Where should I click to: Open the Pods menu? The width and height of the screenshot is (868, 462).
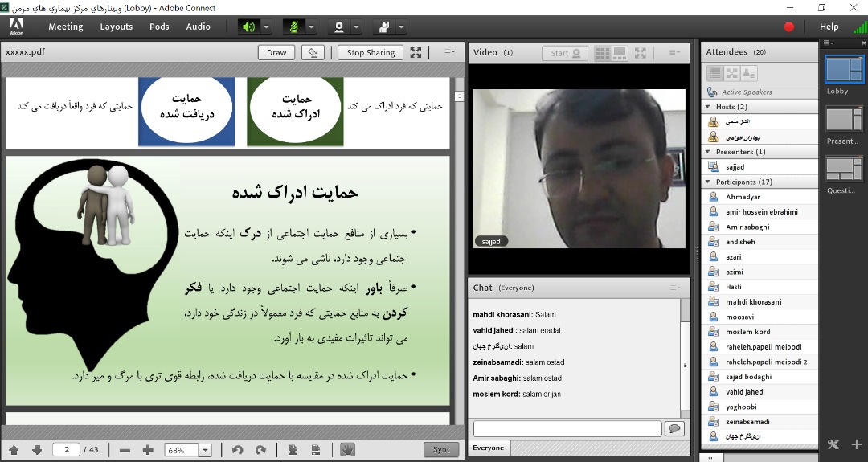(159, 27)
